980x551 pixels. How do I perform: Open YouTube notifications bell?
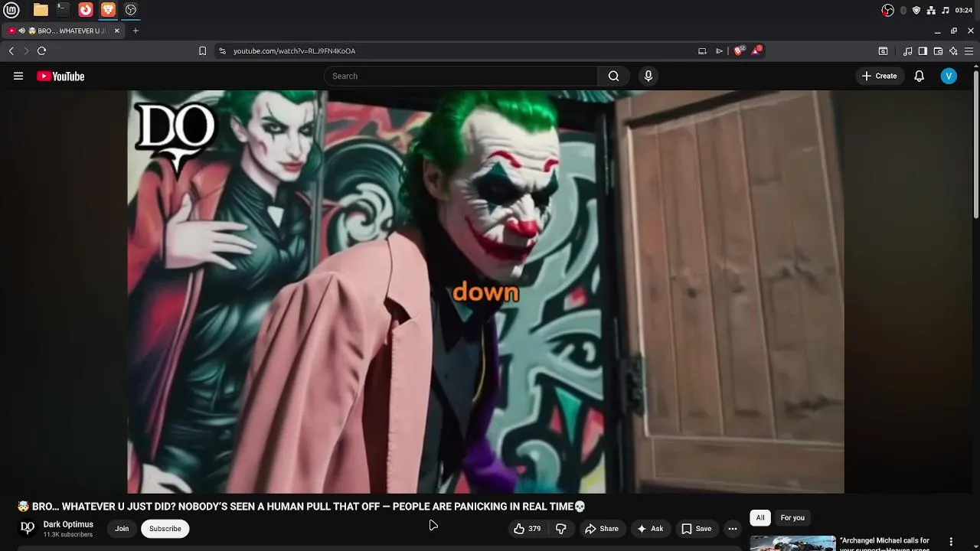tap(920, 76)
